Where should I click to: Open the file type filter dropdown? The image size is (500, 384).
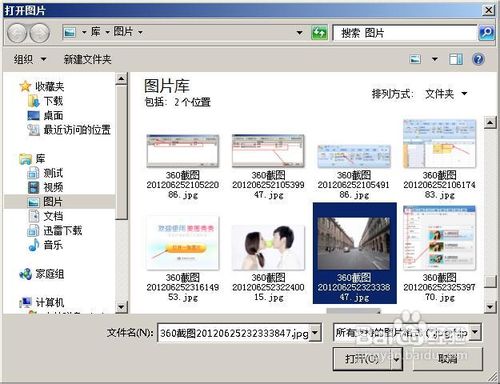(x=475, y=332)
